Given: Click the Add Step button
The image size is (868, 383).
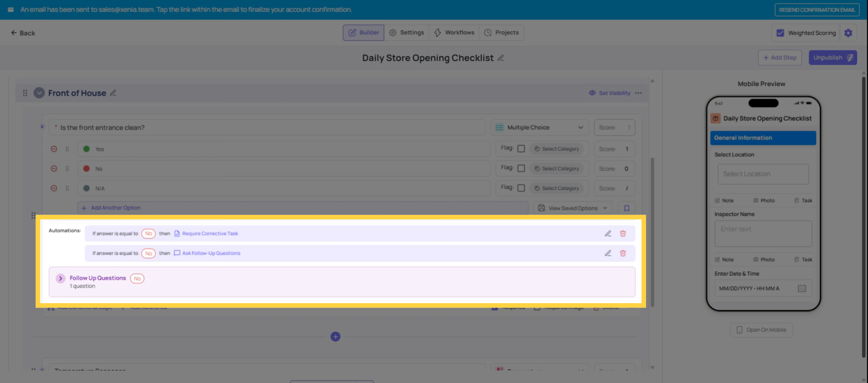Looking at the screenshot, I should pyautogui.click(x=779, y=58).
